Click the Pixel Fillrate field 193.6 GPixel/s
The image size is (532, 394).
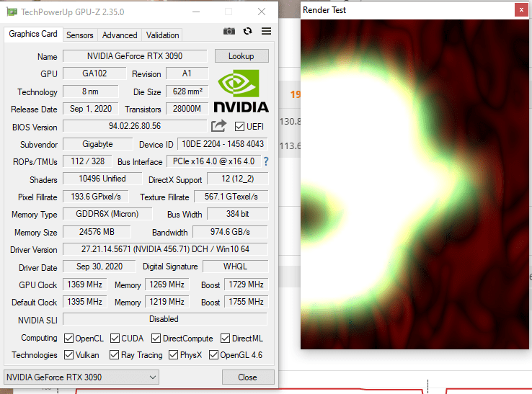[x=96, y=197]
